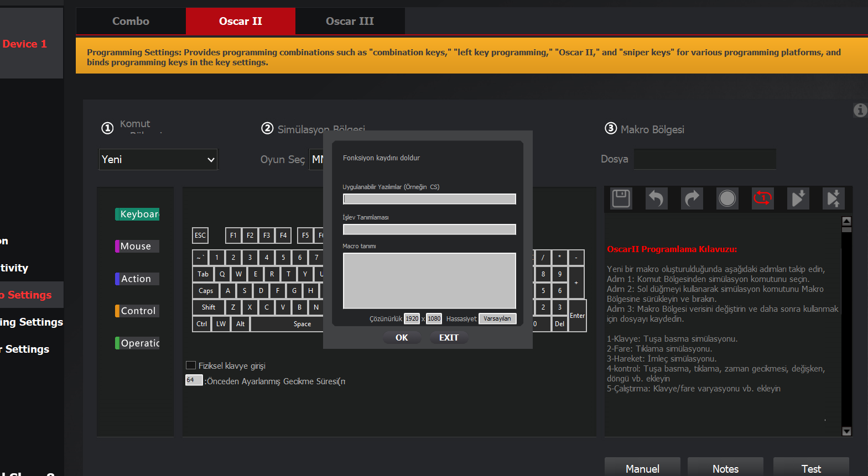Enable the Fiziksel klavye girişi checkbox
The width and height of the screenshot is (868, 476).
[191, 365]
